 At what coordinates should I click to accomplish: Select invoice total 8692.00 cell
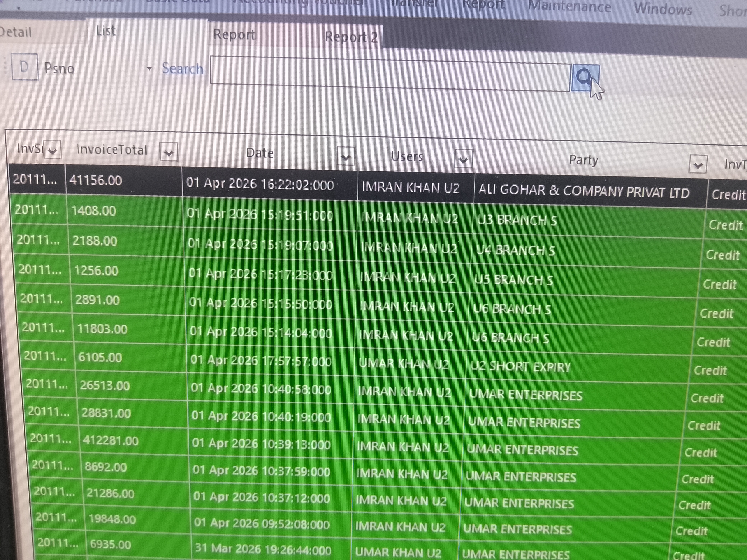(135, 468)
